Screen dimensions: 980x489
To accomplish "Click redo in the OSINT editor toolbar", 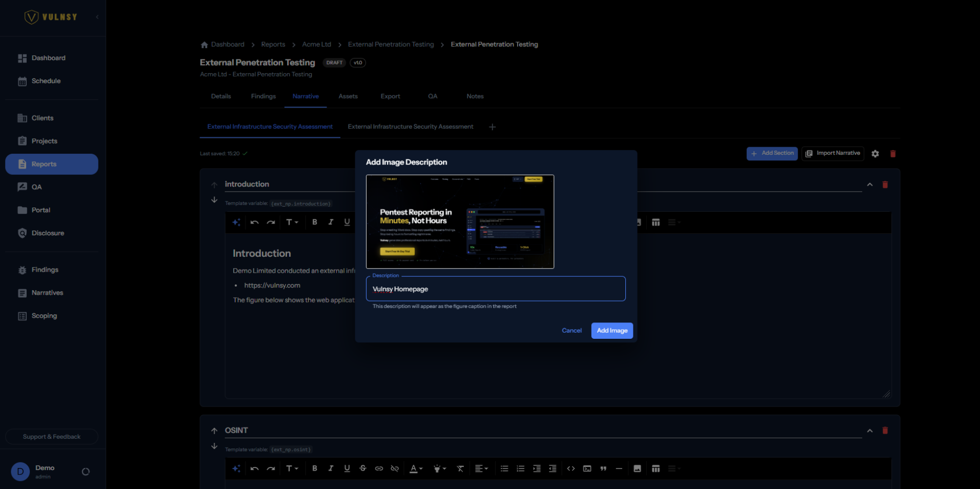I will [271, 468].
